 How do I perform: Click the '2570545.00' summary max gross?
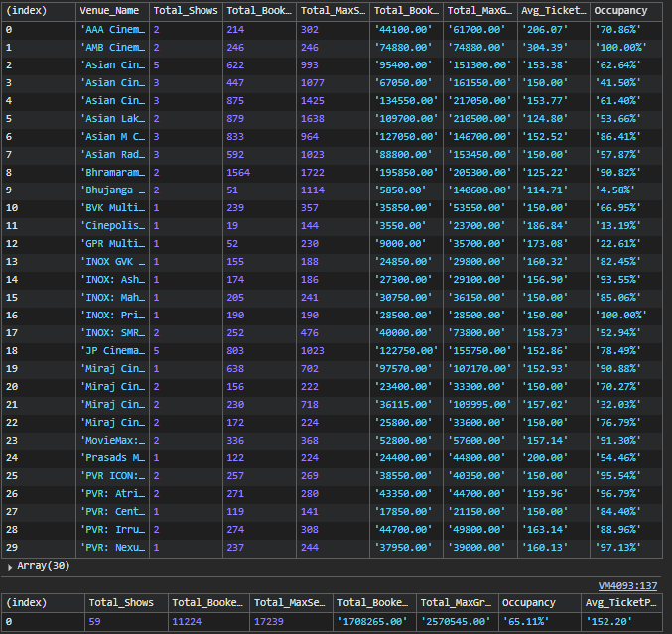click(456, 621)
